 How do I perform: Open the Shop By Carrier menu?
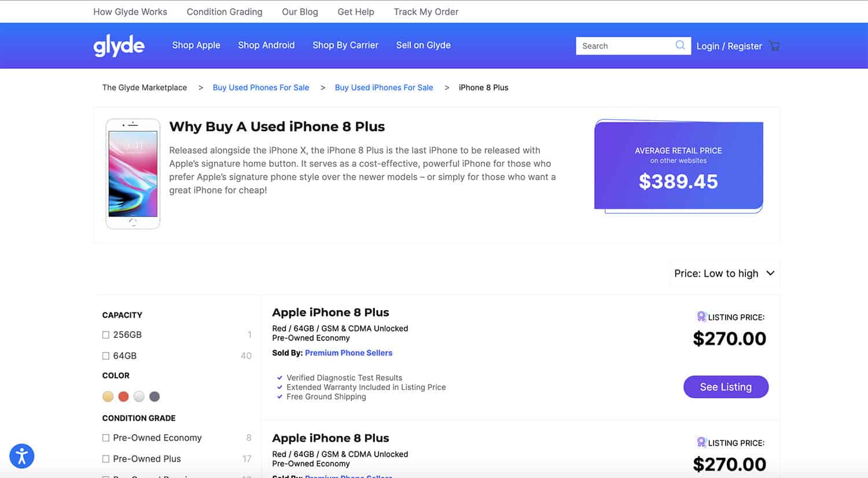pos(345,45)
